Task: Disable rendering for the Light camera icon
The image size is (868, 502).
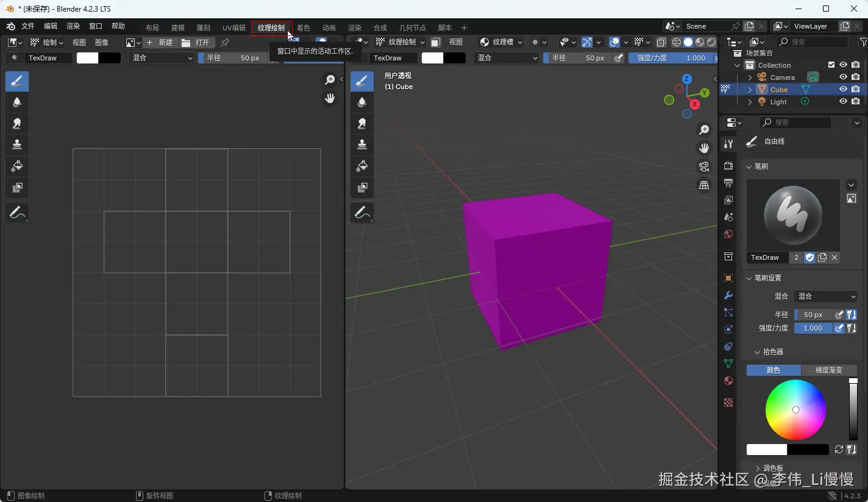Action: 856,102
